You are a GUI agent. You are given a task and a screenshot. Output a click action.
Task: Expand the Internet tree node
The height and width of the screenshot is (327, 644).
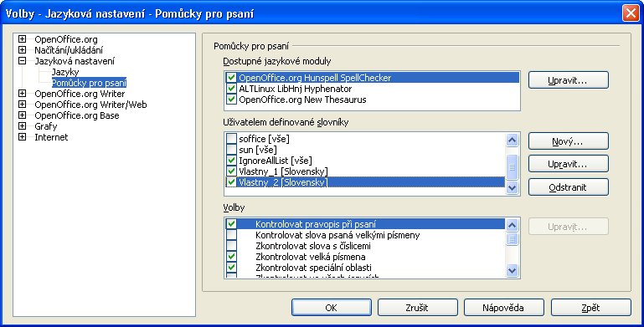coord(22,137)
